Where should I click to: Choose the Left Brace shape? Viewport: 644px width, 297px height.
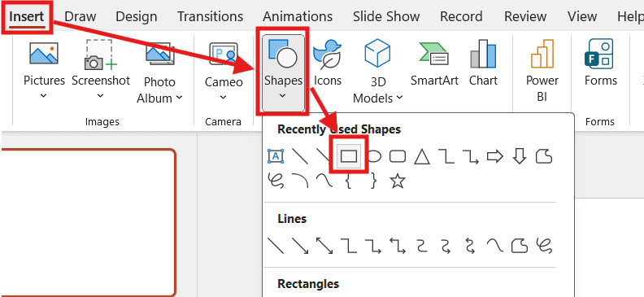(x=349, y=181)
